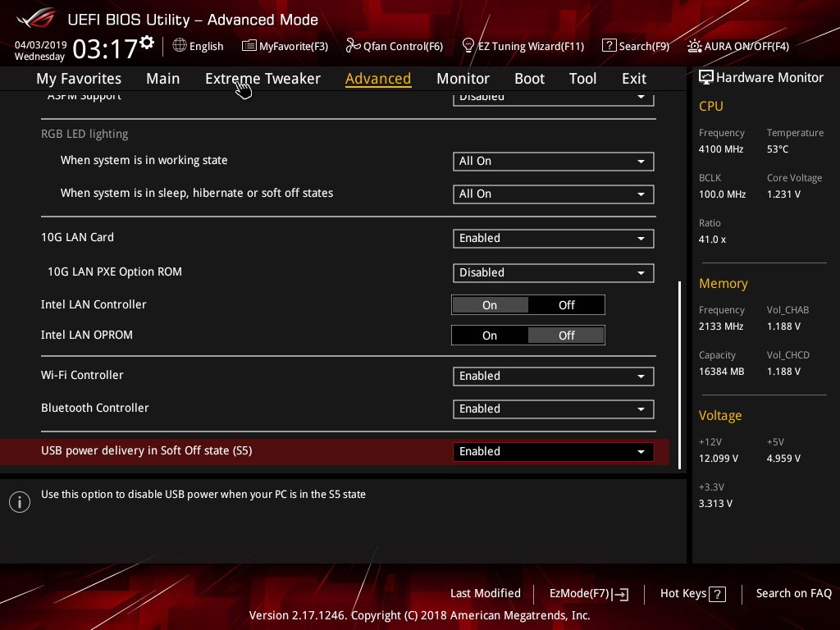Viewport: 840px width, 630px height.
Task: Open Qfan Control(F6) text
Action: (x=403, y=46)
